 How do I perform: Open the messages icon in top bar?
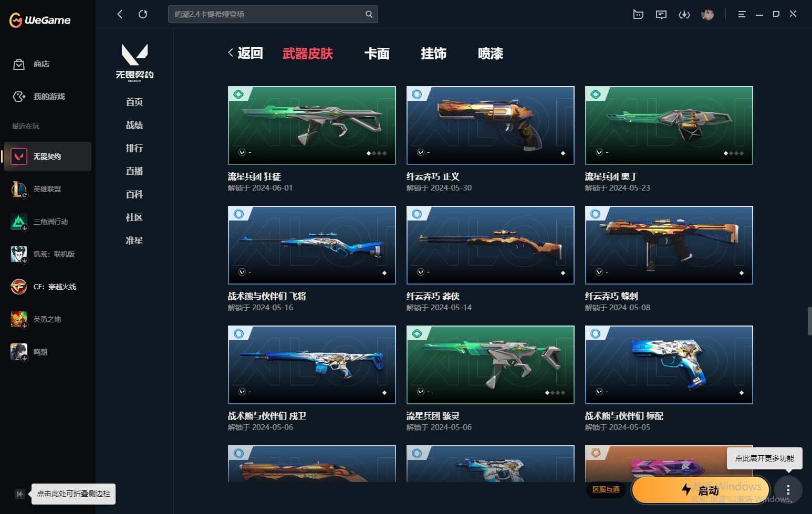tap(661, 14)
